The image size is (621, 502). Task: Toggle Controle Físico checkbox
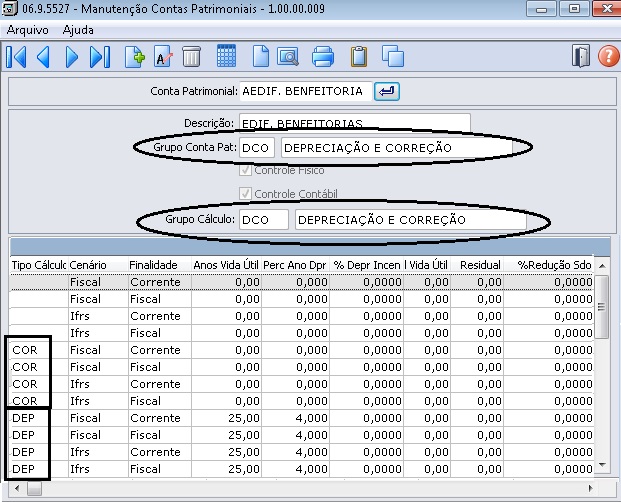[x=245, y=170]
